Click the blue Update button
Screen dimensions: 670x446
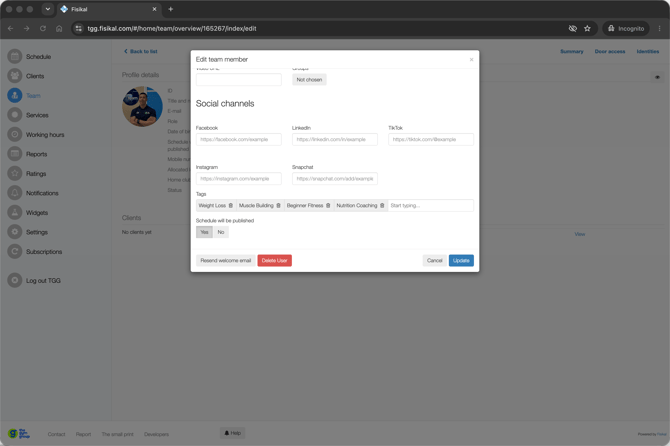(461, 261)
